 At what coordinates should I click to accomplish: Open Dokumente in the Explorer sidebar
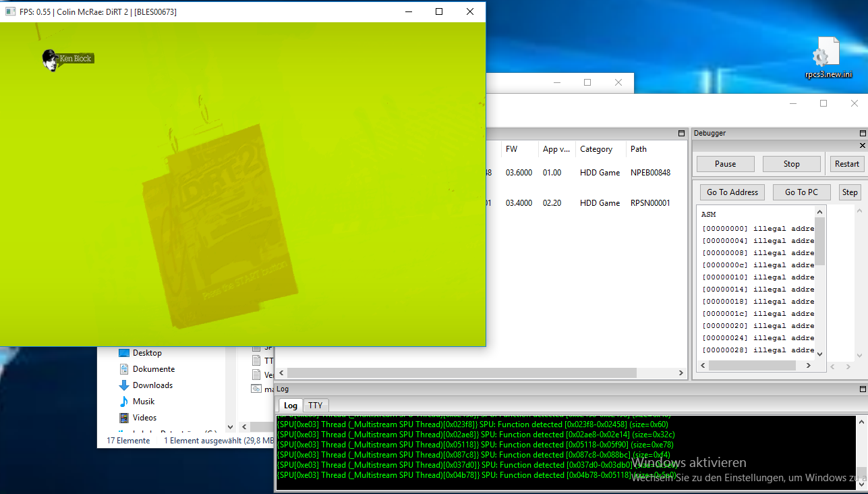point(154,369)
